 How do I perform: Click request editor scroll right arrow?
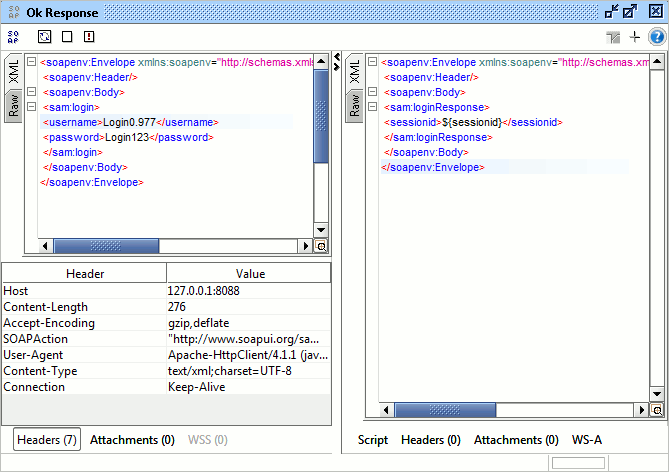click(x=305, y=246)
